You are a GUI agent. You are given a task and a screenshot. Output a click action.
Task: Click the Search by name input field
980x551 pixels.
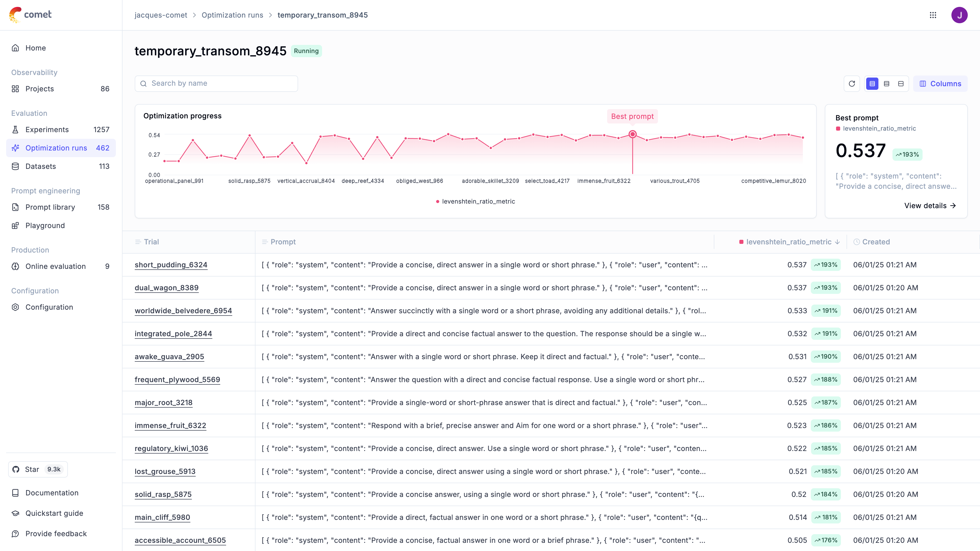[x=216, y=83]
